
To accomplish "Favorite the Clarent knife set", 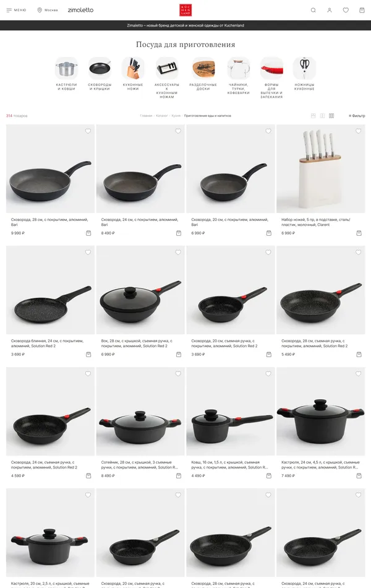I will tap(358, 131).
